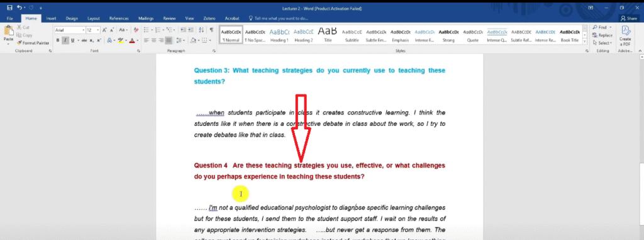This screenshot has height=240, width=644.
Task: Apply the Book Title style
Action: 570,35
